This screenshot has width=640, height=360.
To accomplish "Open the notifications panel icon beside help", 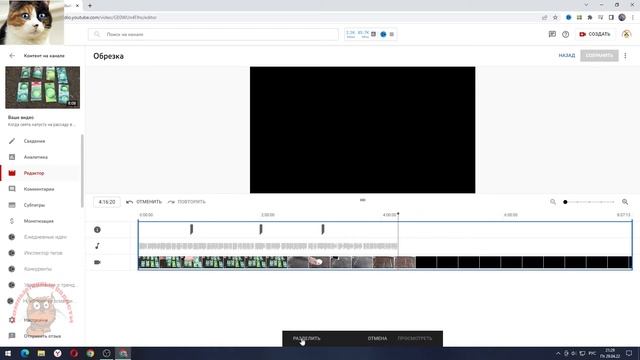I will tap(552, 34).
